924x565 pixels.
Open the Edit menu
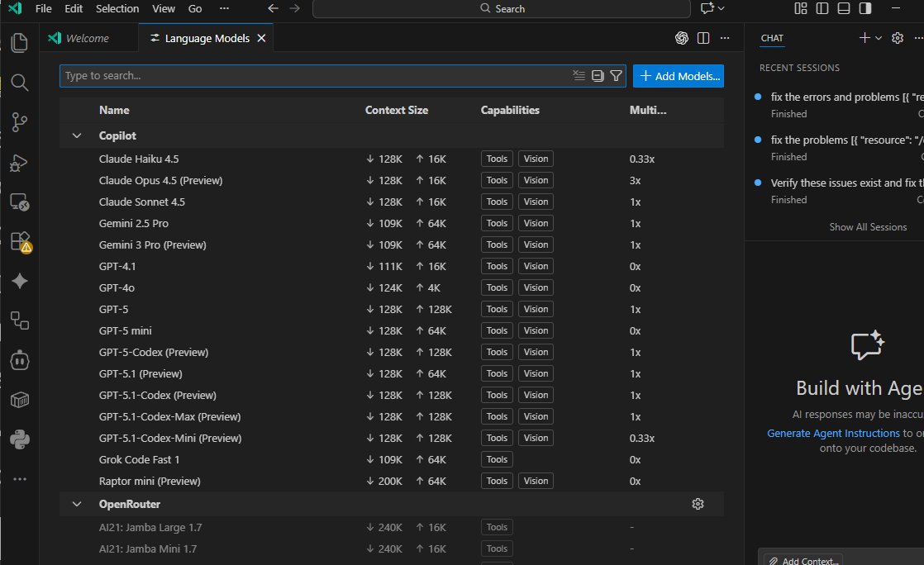click(74, 8)
